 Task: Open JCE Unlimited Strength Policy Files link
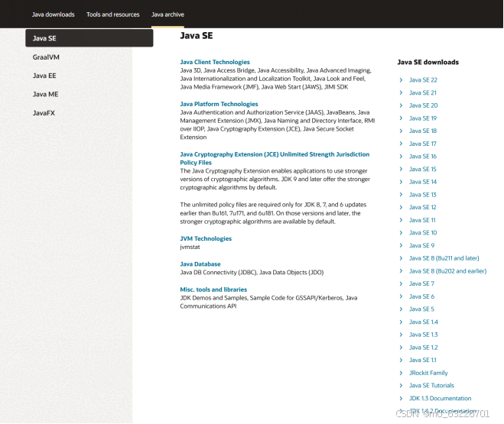coord(275,158)
